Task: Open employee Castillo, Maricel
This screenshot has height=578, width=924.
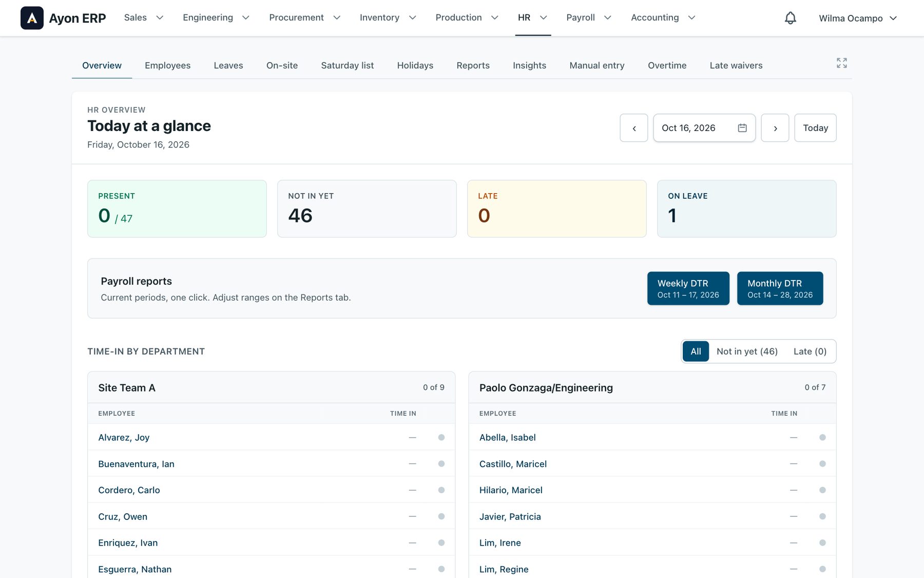Action: coord(513,464)
